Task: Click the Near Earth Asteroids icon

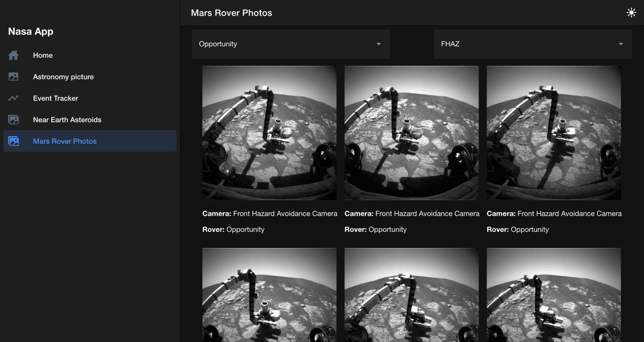Action: pos(13,120)
